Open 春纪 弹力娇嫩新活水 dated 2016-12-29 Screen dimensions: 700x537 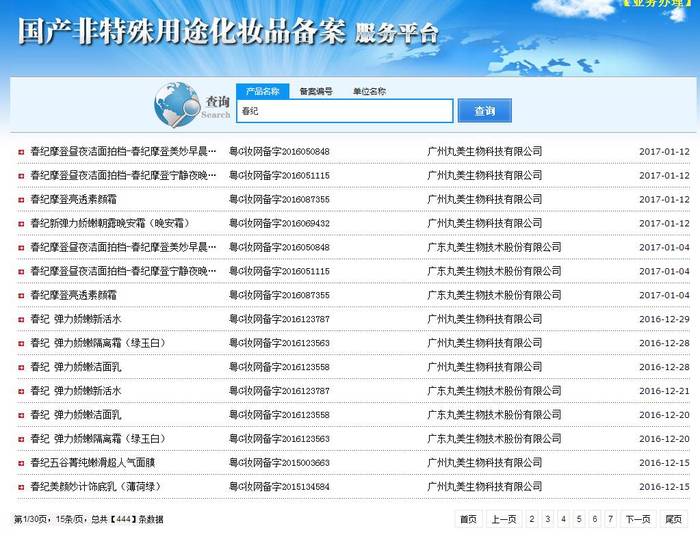[75, 319]
